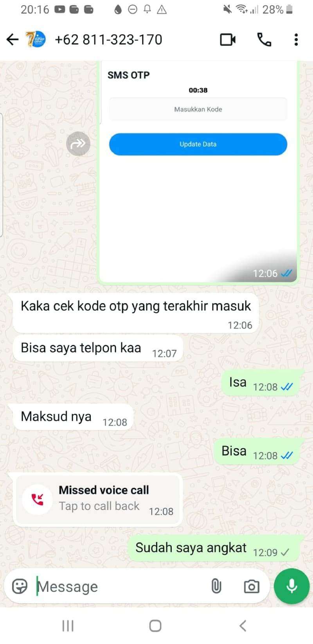Tap the back arrow in chat header
The width and height of the screenshot is (313, 644).
[13, 40]
